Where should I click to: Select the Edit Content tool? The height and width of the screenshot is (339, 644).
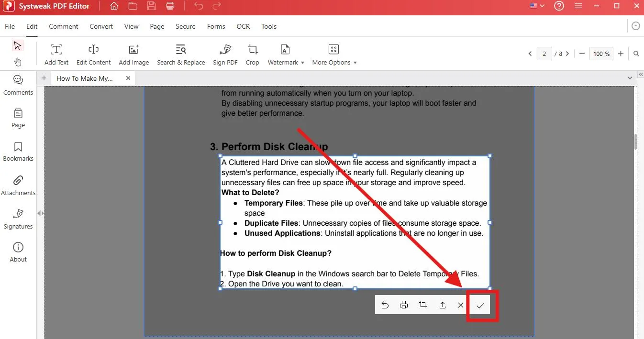[x=93, y=53]
